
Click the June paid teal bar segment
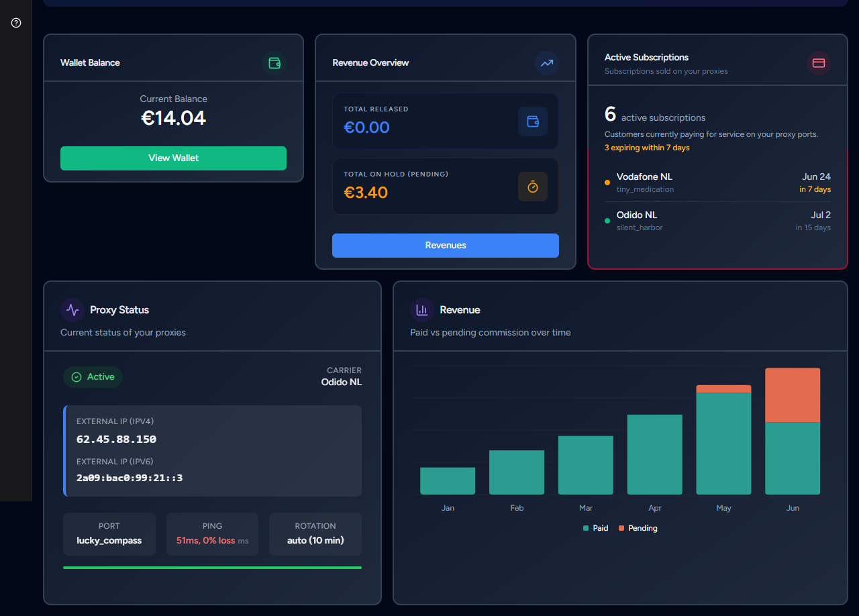point(793,458)
